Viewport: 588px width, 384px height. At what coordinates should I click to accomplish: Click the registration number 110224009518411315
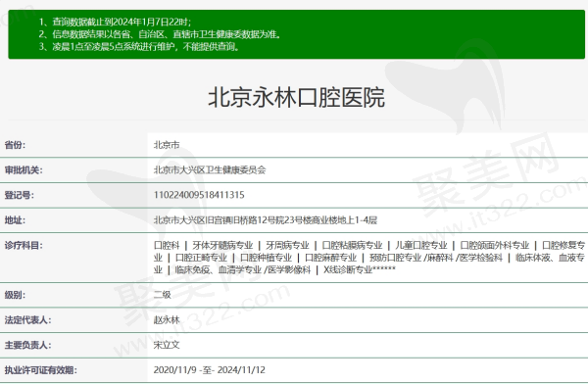[199, 195]
